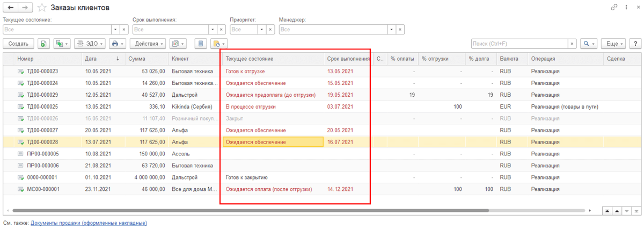This screenshot has height=228, width=644.
Task: Open the document-with-clock icon dropdown
Action: 219,44
